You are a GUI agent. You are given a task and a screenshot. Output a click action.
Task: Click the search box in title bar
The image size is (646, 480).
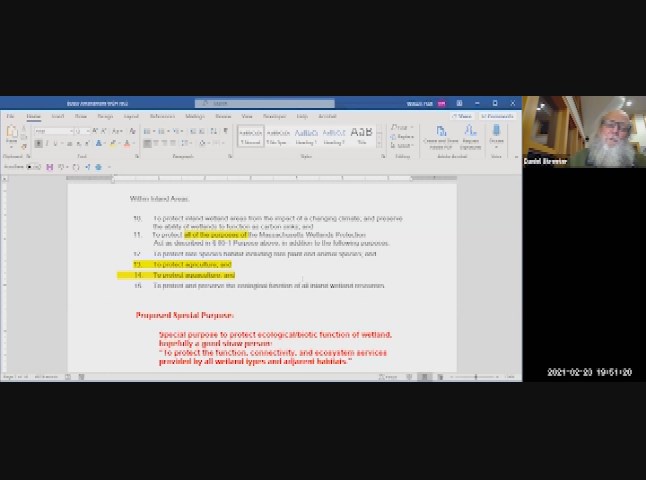tap(265, 103)
